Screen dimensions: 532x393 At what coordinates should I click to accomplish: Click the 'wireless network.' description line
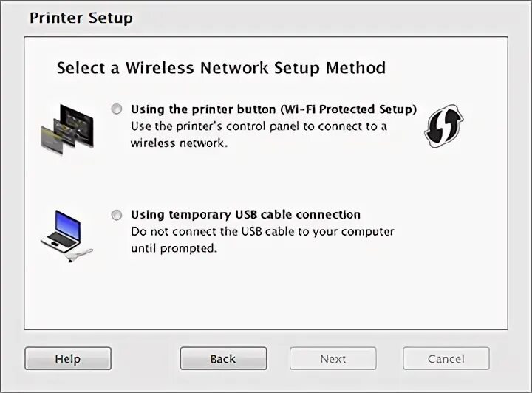[179, 143]
